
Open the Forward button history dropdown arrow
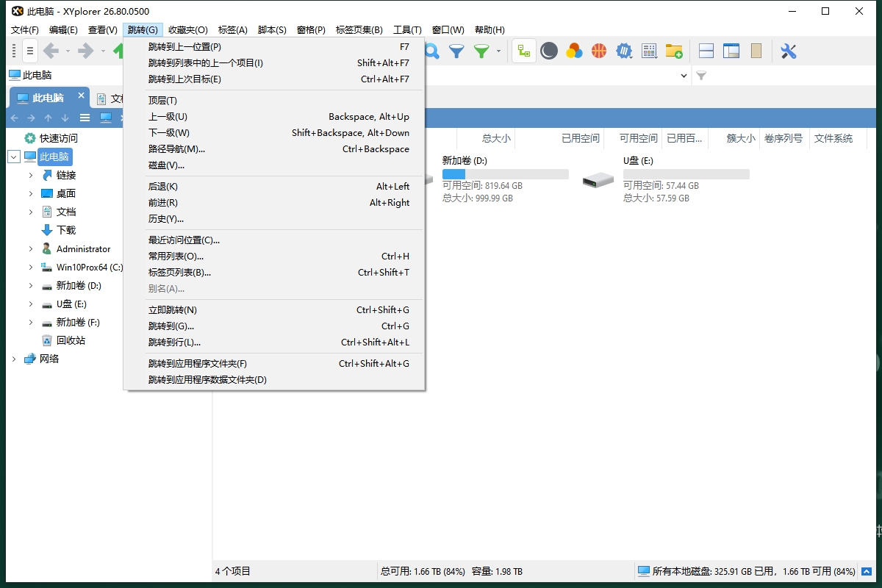point(103,51)
